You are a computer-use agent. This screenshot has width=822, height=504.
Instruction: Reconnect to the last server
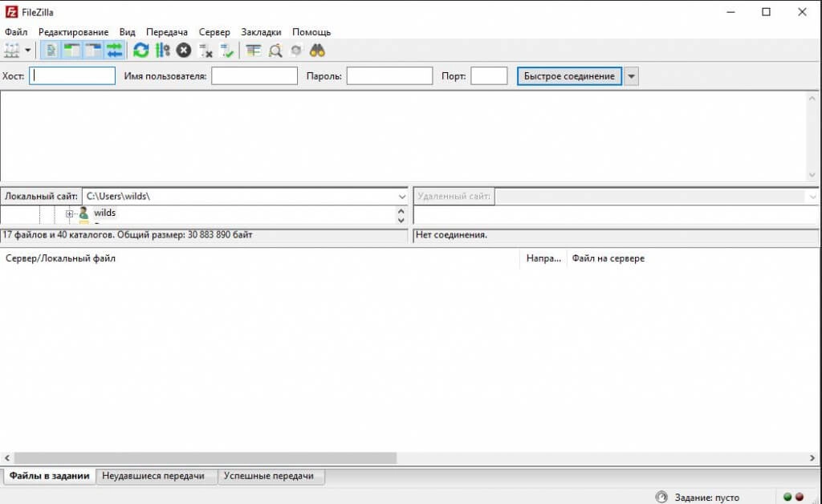click(226, 51)
